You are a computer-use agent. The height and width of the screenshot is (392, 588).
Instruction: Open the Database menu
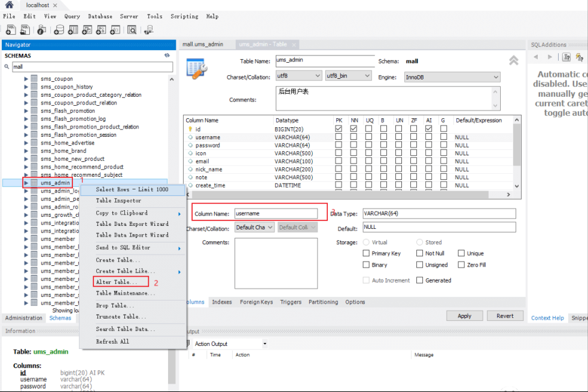(x=100, y=17)
